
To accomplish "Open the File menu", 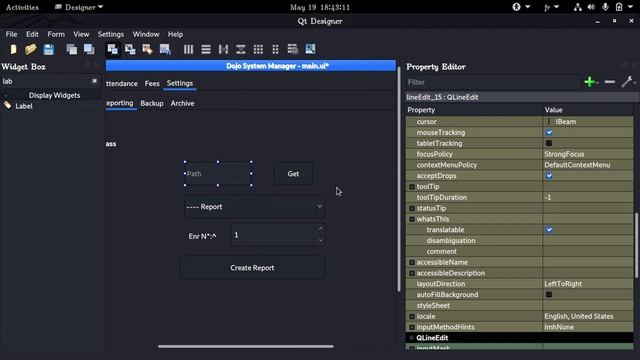I will pyautogui.click(x=11, y=34).
